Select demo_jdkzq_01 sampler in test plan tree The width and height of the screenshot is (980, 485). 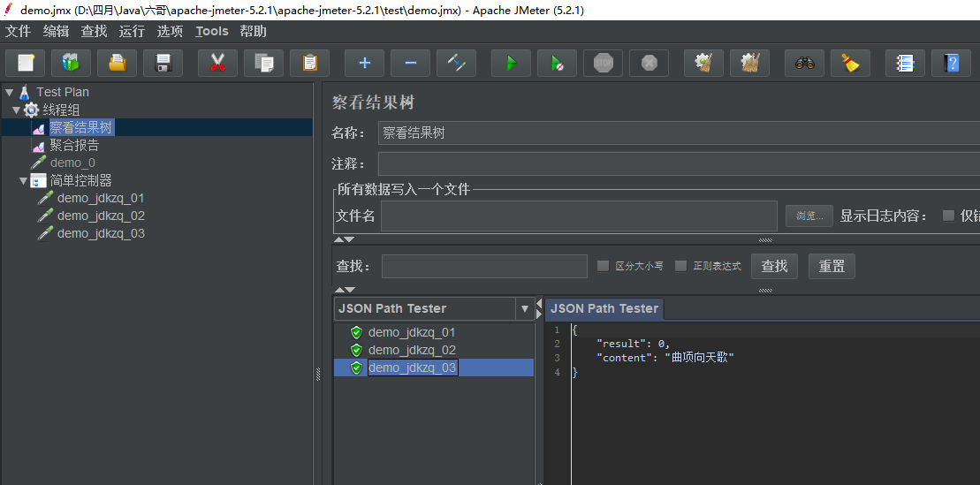point(100,198)
